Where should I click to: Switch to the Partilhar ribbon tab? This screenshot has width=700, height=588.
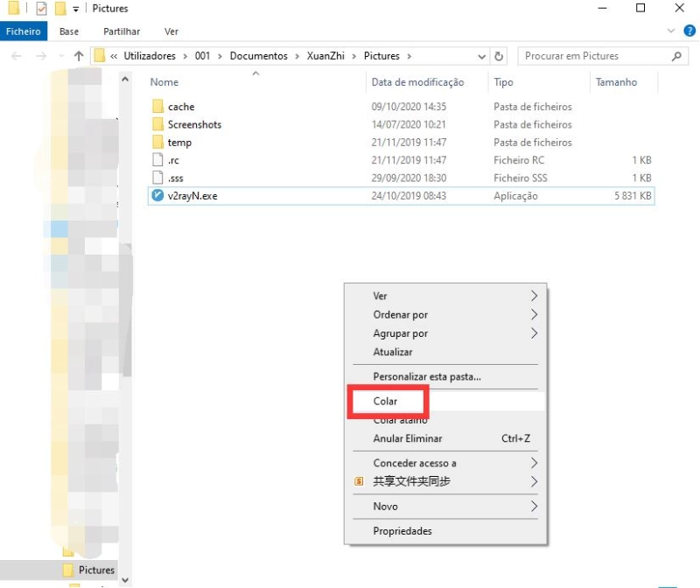coord(121,31)
